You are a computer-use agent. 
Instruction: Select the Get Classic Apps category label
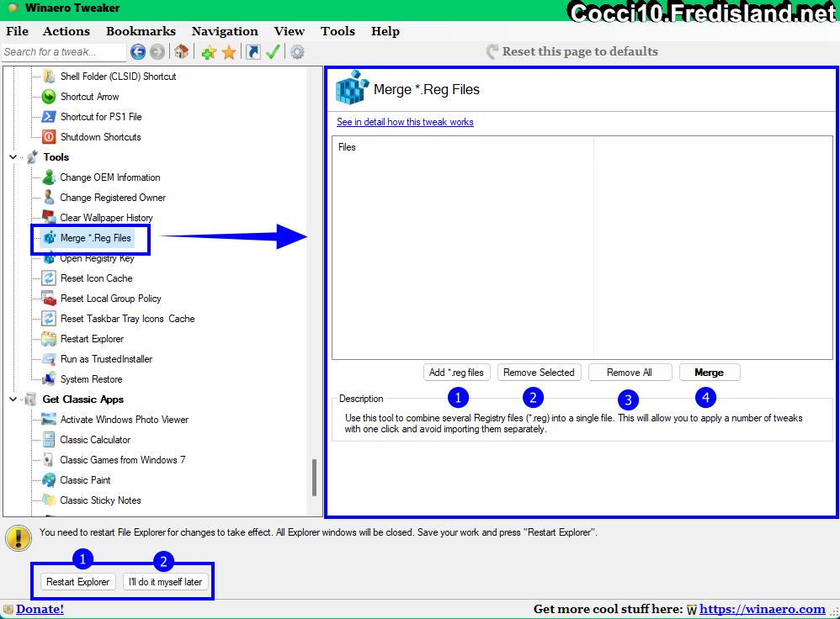click(83, 399)
